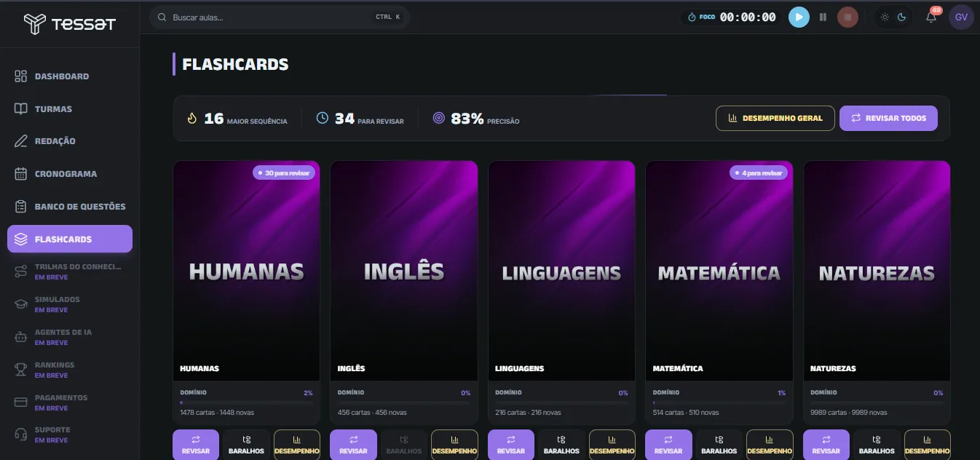Click the focus stopwatch icon
Screen dimensions: 980x460
click(x=692, y=17)
